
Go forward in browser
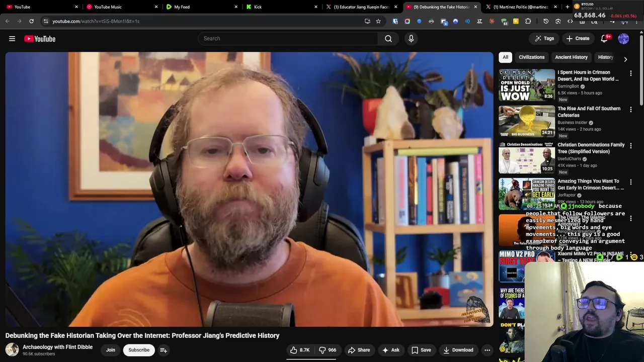pyautogui.click(x=19, y=21)
